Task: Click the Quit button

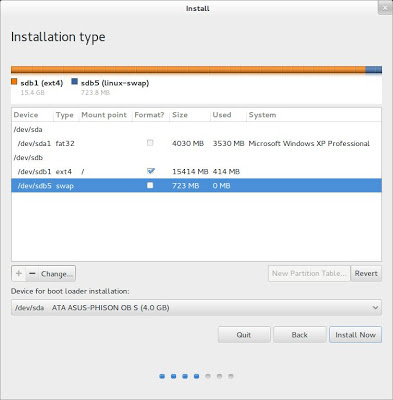Action: pyautogui.click(x=244, y=335)
